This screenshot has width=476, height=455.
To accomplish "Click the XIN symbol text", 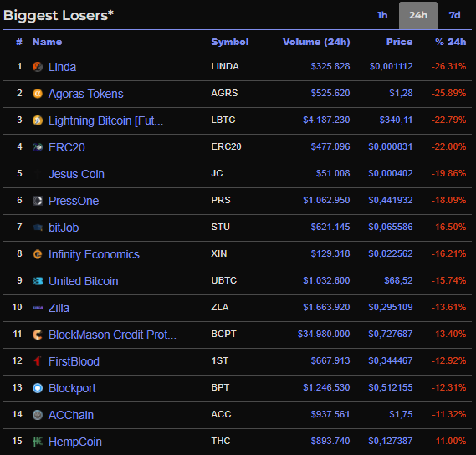I will pos(219,253).
